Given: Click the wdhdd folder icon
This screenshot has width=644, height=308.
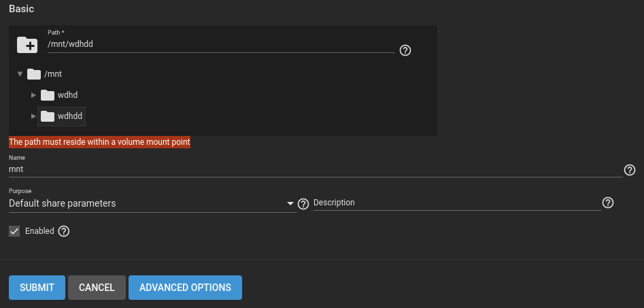Looking at the screenshot, I should coord(48,117).
